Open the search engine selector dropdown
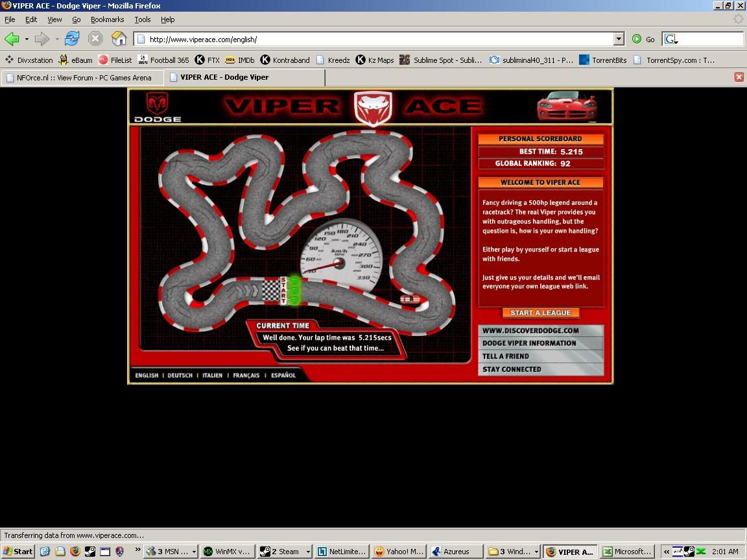 671,39
